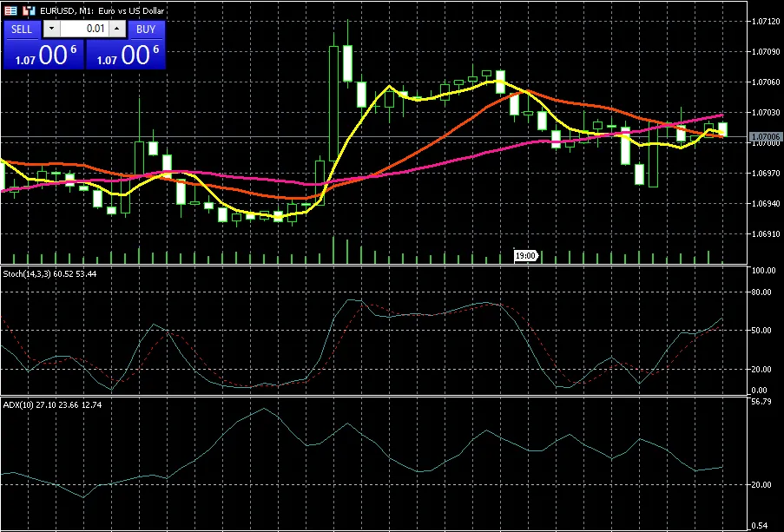
Task: Click the chart title "EURUSD, M1: Euro vs US Dollar"
Action: coord(102,10)
